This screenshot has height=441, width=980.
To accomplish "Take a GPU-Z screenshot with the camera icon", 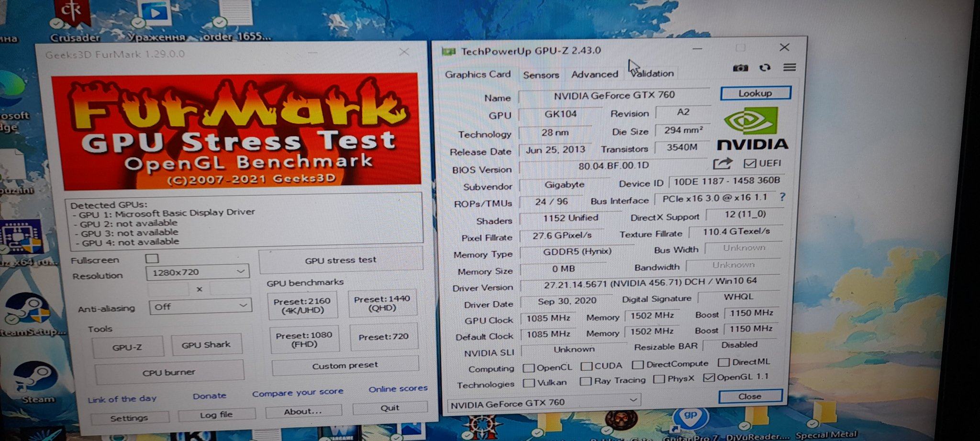I will point(740,68).
